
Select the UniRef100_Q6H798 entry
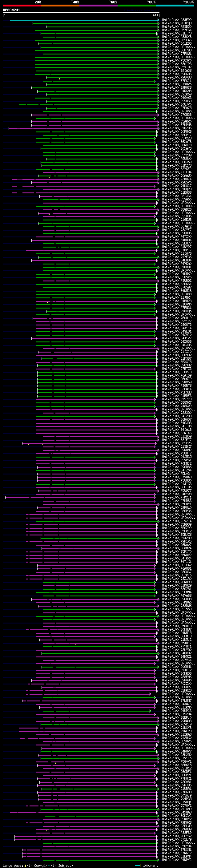tap(177, 50)
